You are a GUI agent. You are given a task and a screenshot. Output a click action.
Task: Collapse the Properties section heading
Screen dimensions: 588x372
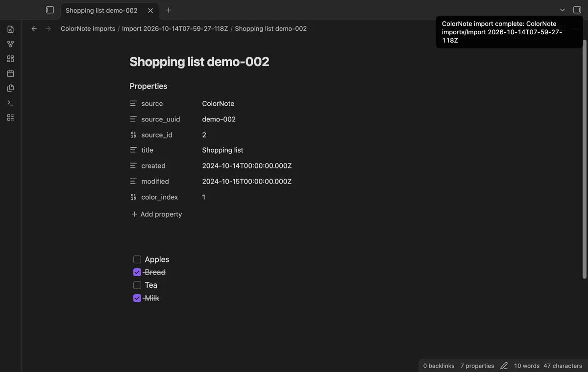[148, 86]
